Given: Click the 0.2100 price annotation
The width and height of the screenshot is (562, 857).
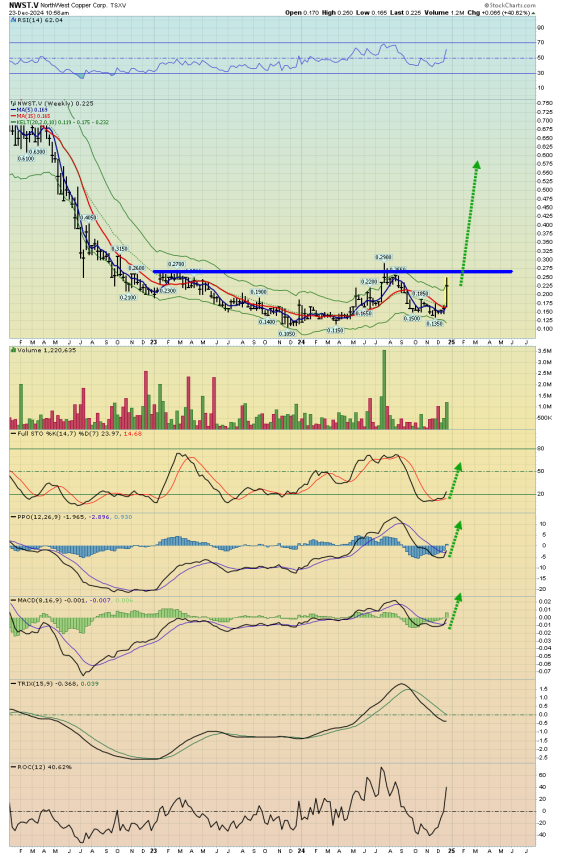Looking at the screenshot, I should [128, 298].
